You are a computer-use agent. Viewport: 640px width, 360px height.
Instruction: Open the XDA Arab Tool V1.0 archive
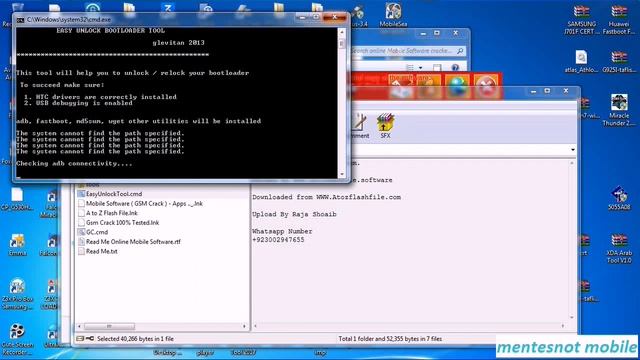[x=619, y=249]
